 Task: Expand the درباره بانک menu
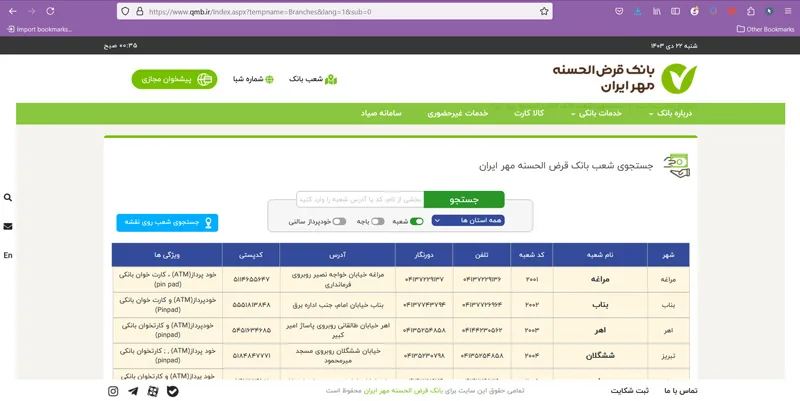tap(670, 114)
